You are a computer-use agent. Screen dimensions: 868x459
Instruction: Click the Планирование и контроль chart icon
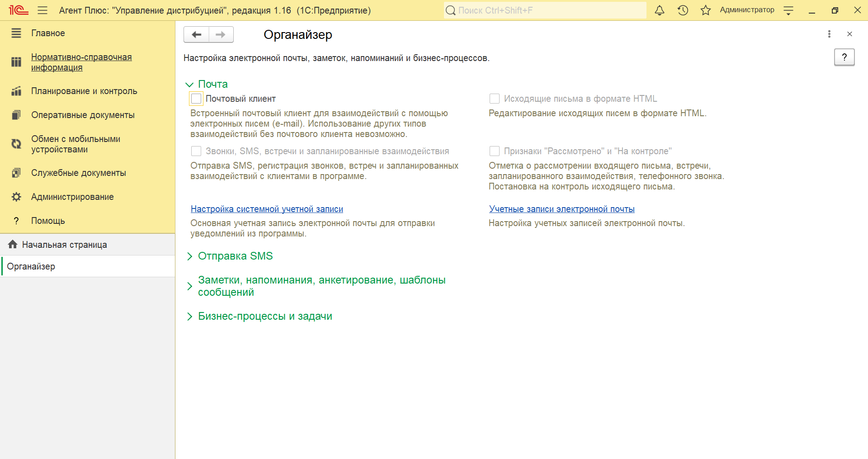pyautogui.click(x=16, y=91)
